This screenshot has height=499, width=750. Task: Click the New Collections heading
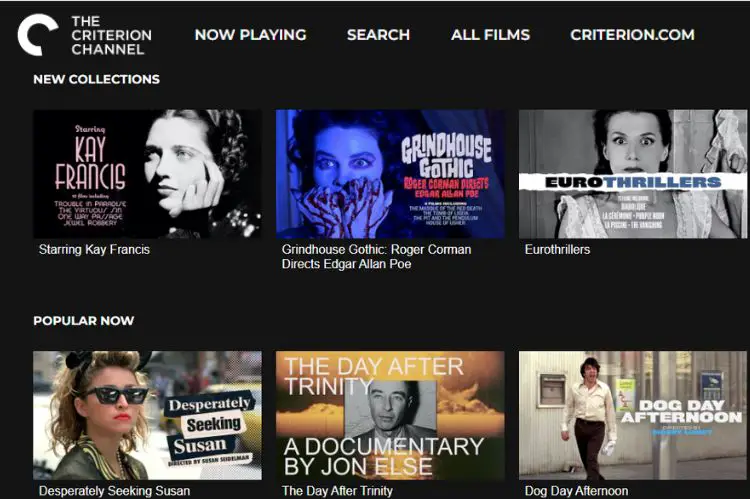point(97,79)
